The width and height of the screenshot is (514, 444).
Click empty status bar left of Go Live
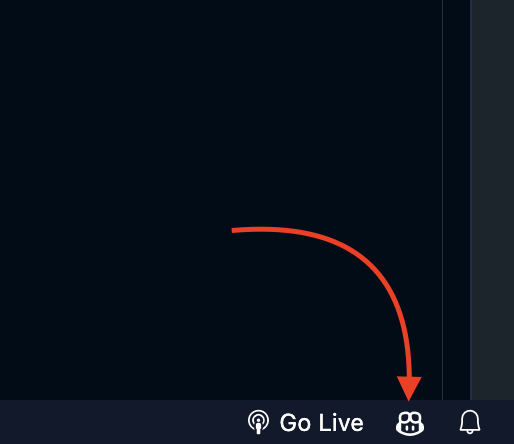[120, 422]
